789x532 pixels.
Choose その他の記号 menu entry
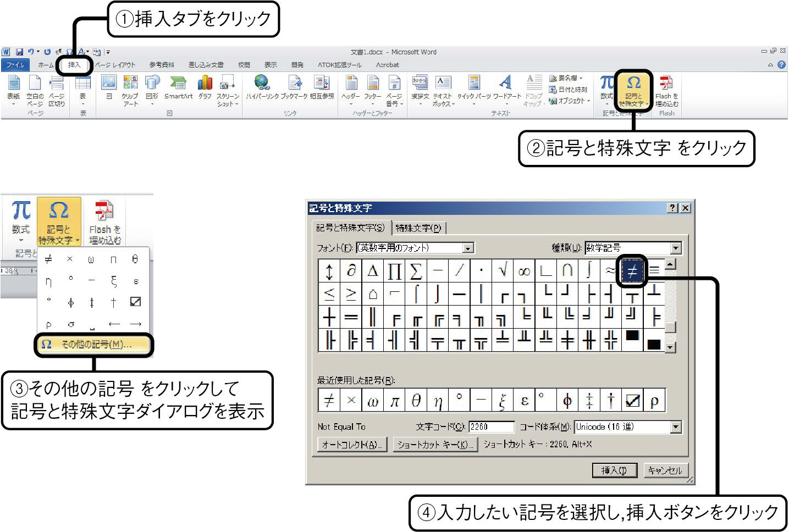pyautogui.click(x=95, y=345)
